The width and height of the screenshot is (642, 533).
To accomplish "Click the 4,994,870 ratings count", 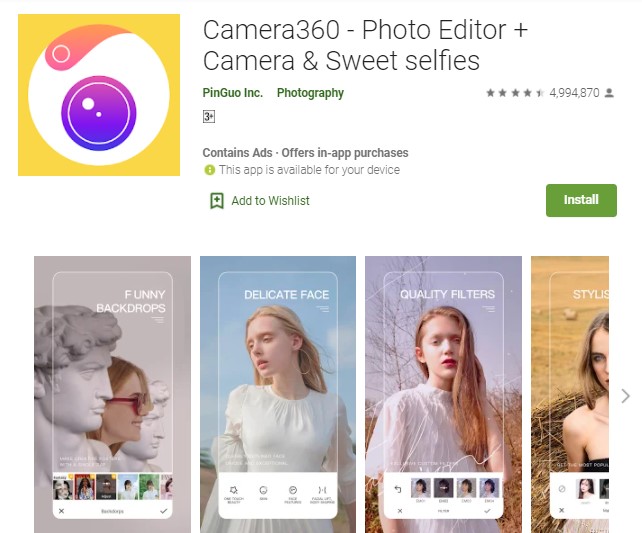I will click(574, 93).
